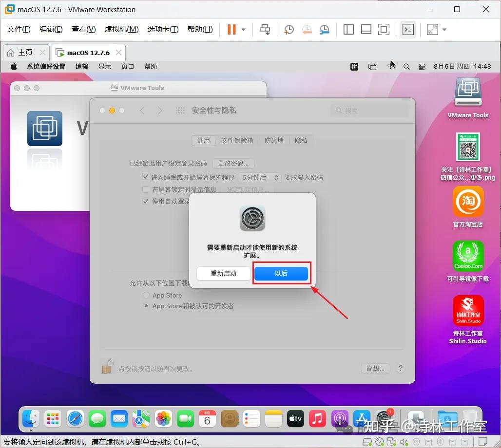Launch Safari from the Dock
Viewport: 501px width, 448px height.
coord(75,419)
